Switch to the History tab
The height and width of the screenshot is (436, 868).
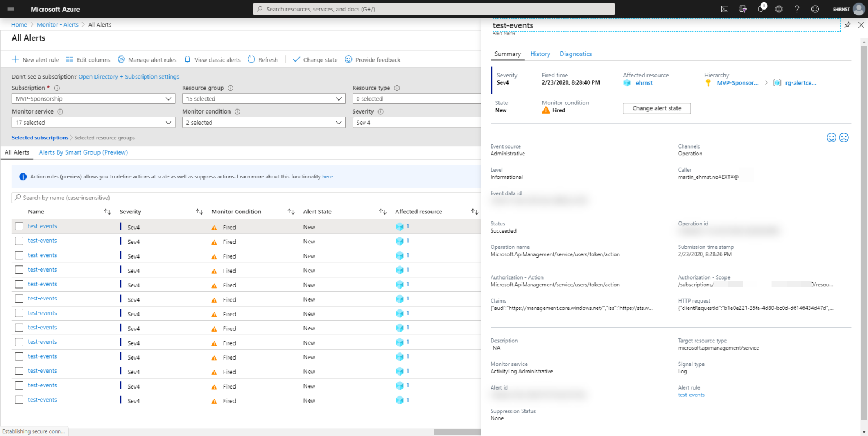[x=540, y=54]
